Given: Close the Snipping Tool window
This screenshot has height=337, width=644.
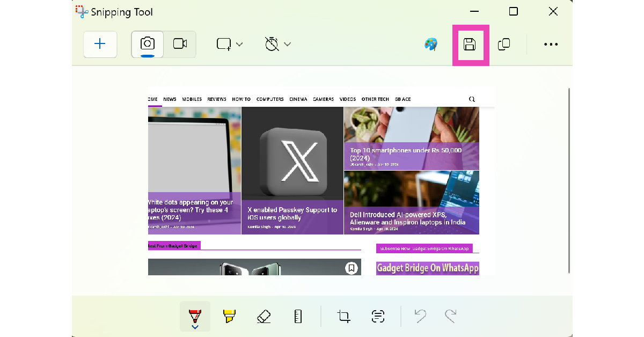Looking at the screenshot, I should coord(553,11).
